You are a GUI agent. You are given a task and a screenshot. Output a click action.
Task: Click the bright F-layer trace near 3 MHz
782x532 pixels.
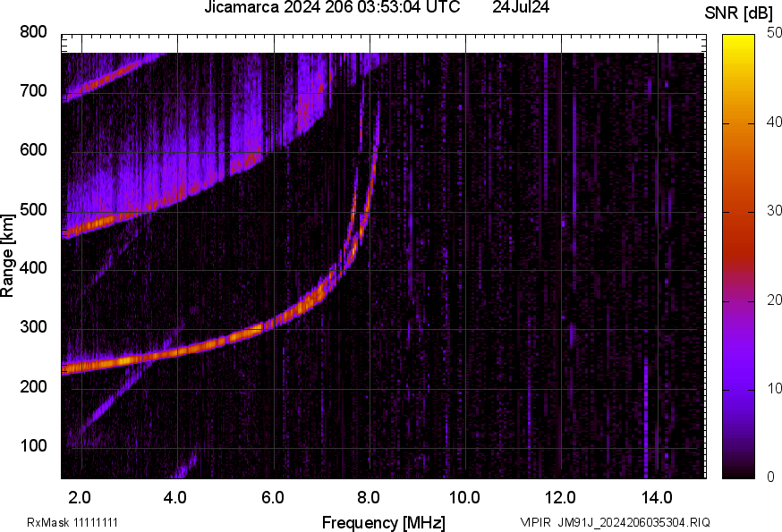pyautogui.click(x=129, y=359)
